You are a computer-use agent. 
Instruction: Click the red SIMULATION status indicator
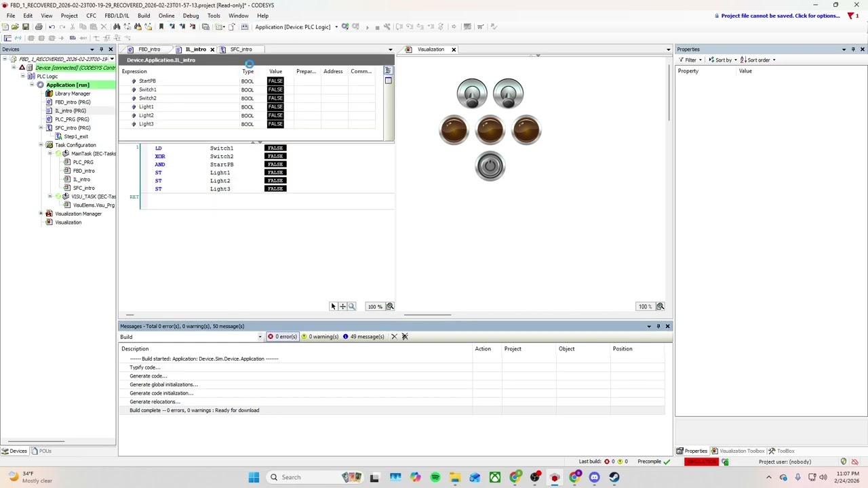coord(701,462)
